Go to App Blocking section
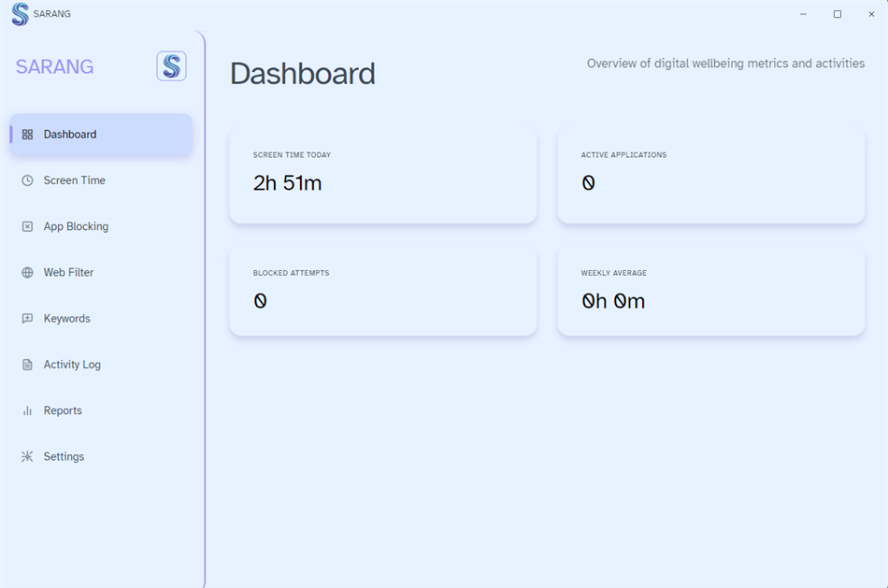 (x=101, y=226)
